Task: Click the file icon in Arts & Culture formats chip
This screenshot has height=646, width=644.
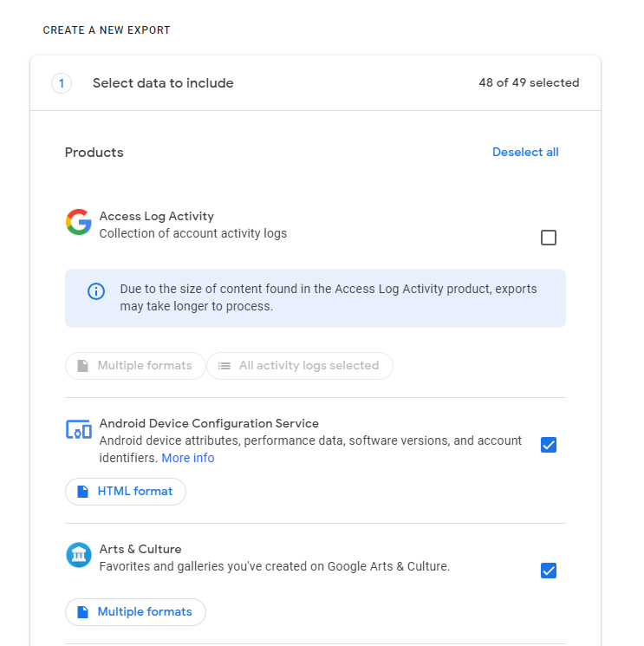Action: (x=83, y=612)
